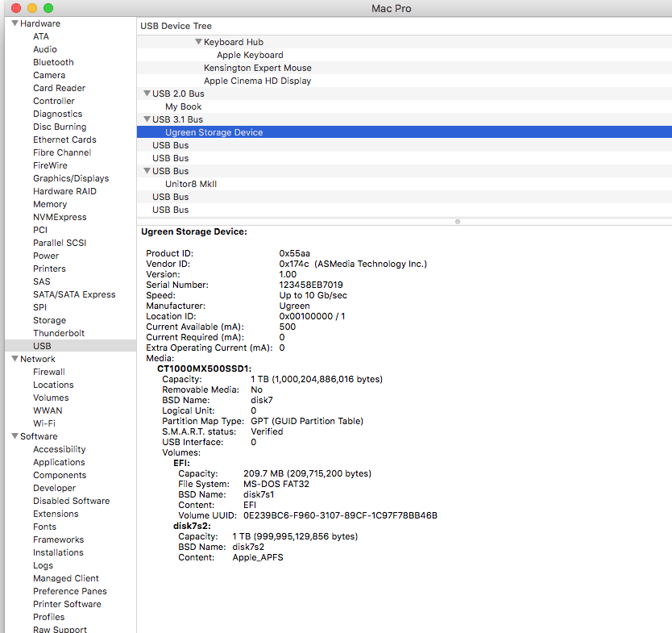Select Ugreen Storage Device row
Viewport: 672px width, 633px height.
(404, 132)
